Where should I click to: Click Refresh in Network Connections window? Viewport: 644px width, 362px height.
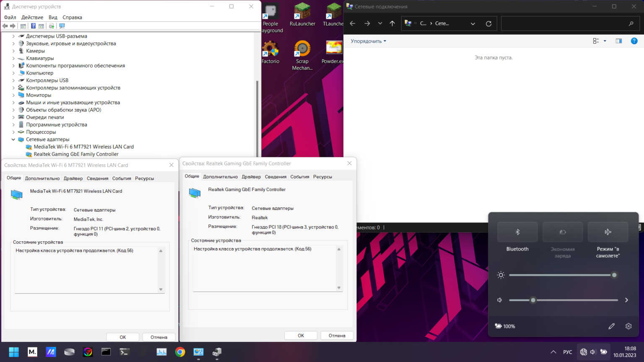point(488,23)
